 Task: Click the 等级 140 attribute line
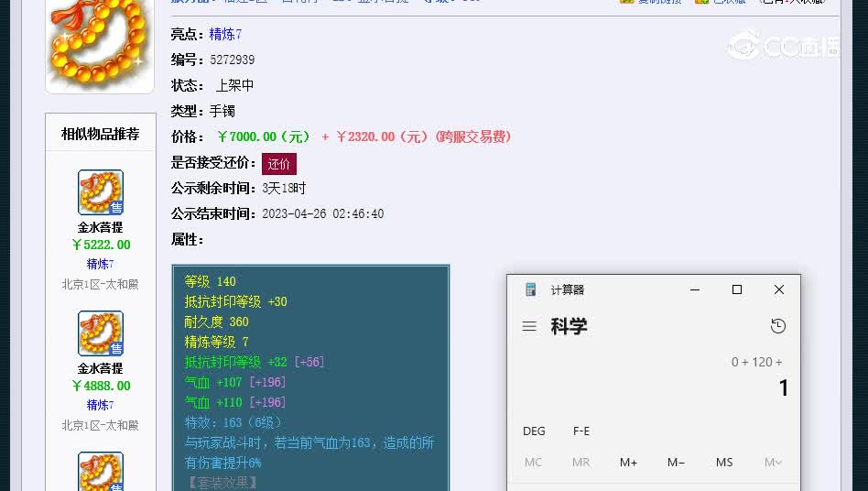211,282
